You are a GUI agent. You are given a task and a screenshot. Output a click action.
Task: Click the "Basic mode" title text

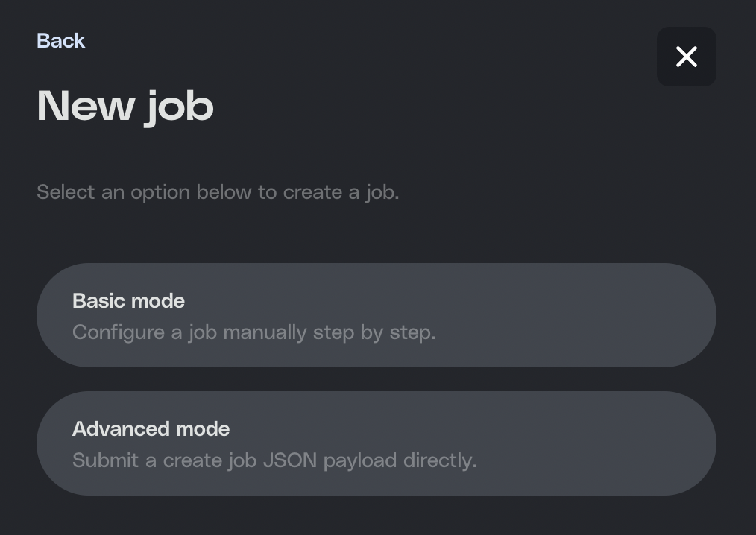pyautogui.click(x=128, y=301)
